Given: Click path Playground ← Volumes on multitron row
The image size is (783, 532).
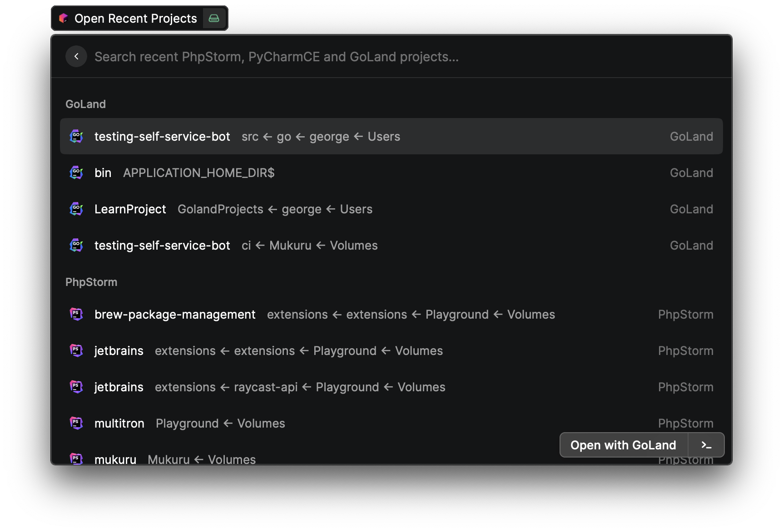Looking at the screenshot, I should pos(221,424).
